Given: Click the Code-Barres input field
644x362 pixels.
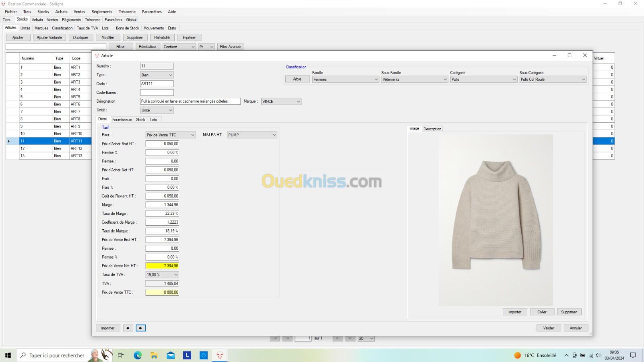Looking at the screenshot, I should (157, 93).
